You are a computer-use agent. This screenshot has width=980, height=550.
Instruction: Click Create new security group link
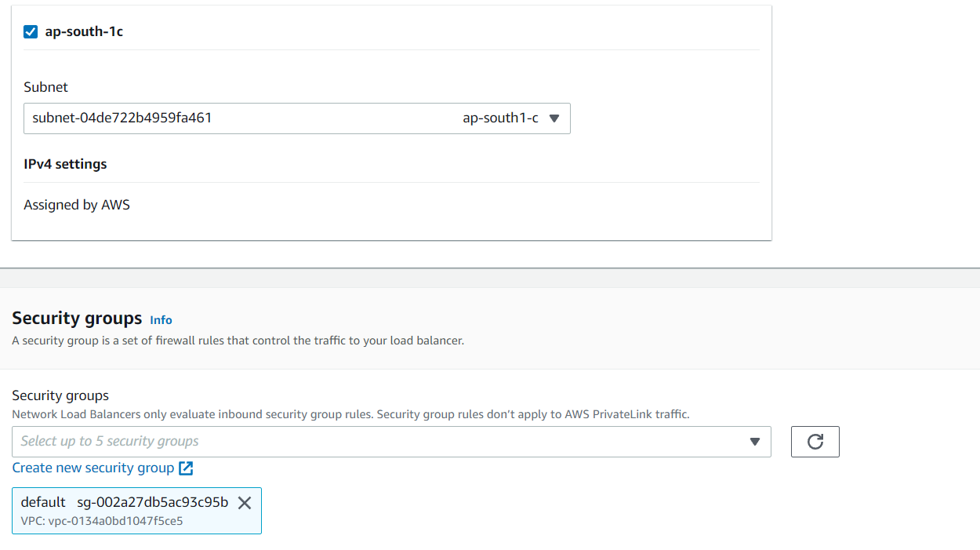click(x=93, y=468)
